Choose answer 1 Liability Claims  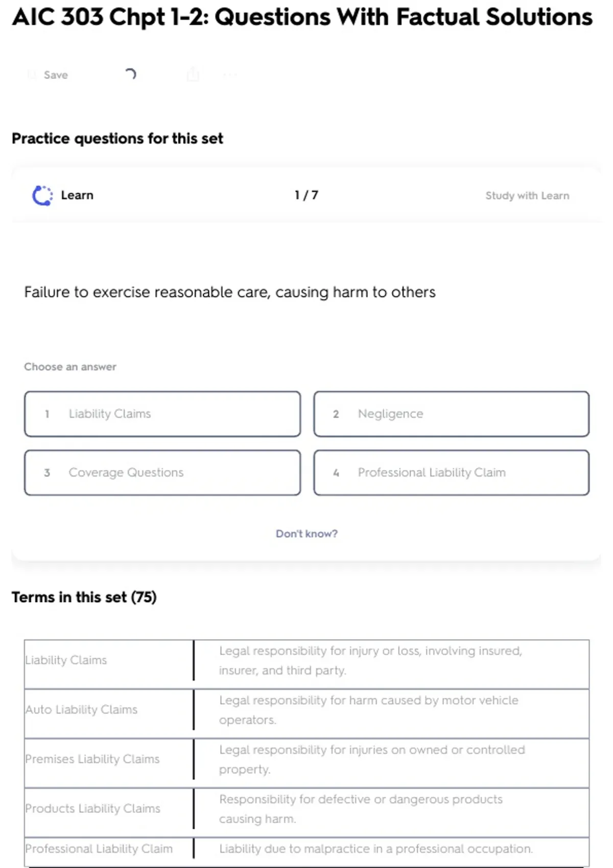coord(162,414)
